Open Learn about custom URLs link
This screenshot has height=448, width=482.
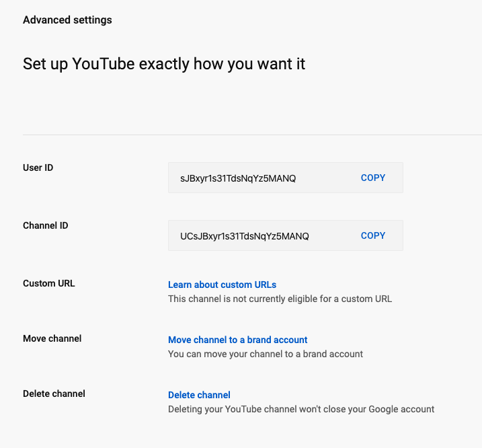coord(222,285)
